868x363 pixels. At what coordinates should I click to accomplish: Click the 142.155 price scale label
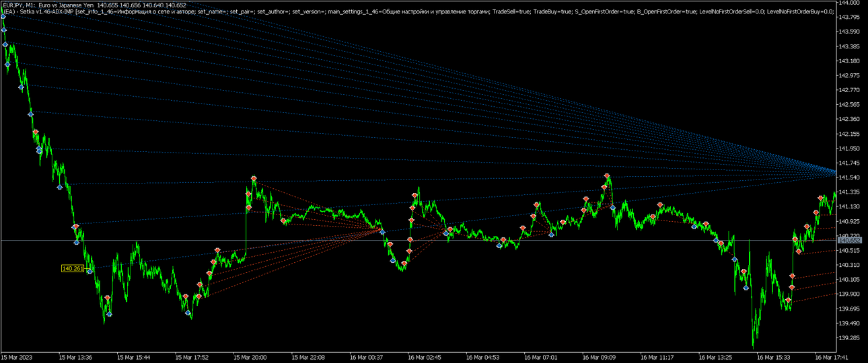(850, 134)
